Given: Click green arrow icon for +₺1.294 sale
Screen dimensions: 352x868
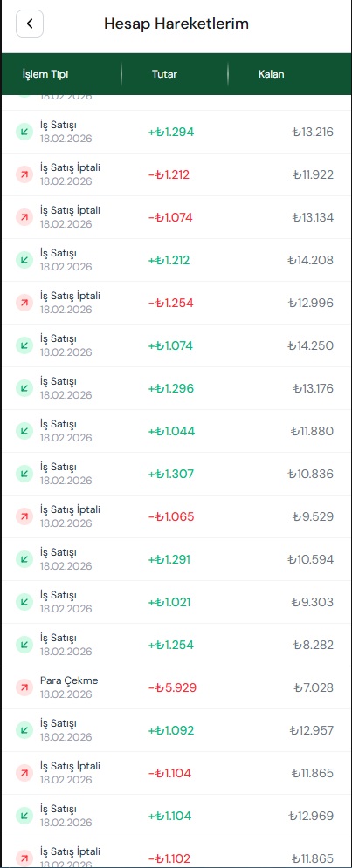Looking at the screenshot, I should pyautogui.click(x=24, y=132).
